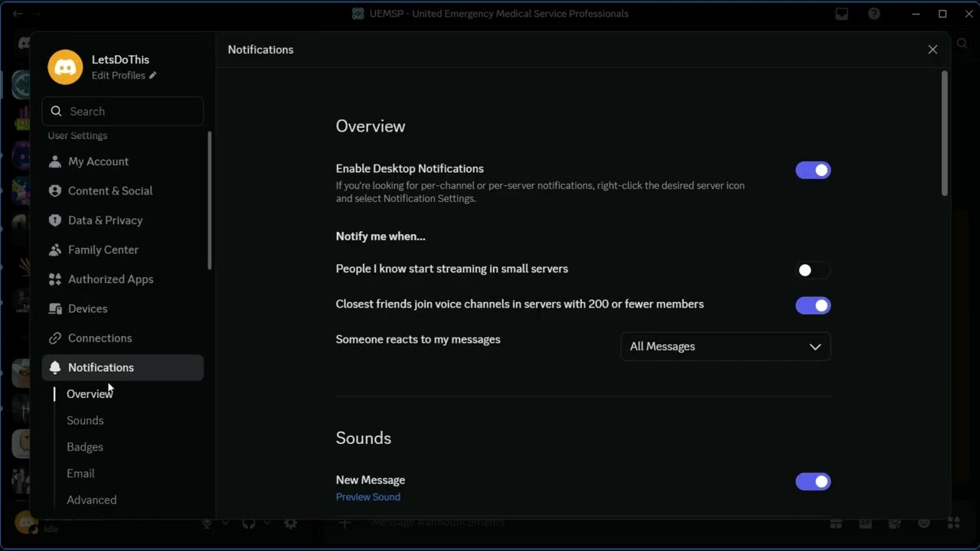This screenshot has height=551, width=980.
Task: Click the plus attach icon in chat
Action: [x=345, y=523]
